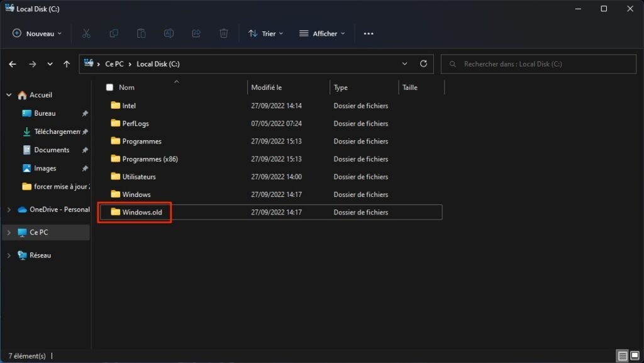Sort by the Nom column header
This screenshot has width=644, height=363.
pos(126,87)
